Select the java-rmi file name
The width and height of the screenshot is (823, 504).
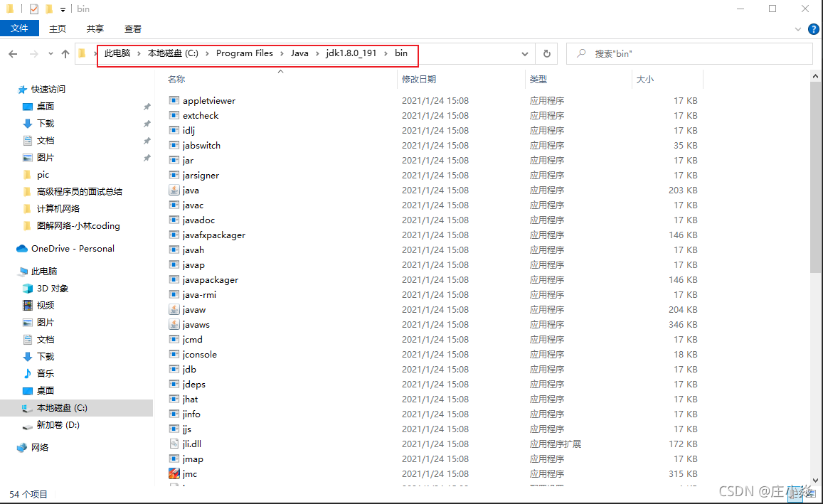(x=199, y=295)
